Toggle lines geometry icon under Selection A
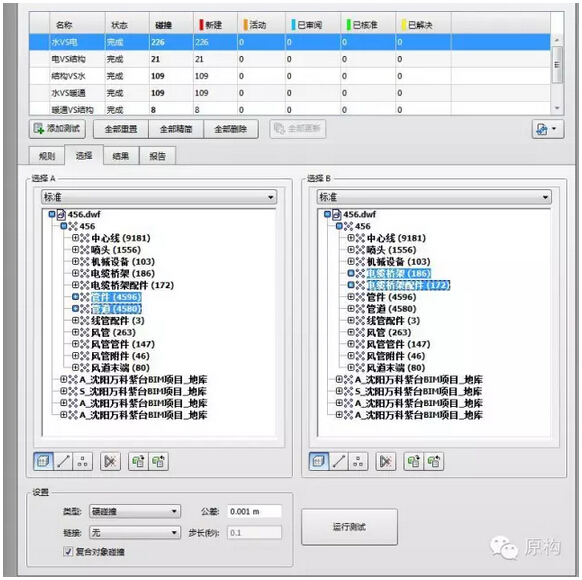This screenshot has height=580, width=582. click(x=63, y=462)
